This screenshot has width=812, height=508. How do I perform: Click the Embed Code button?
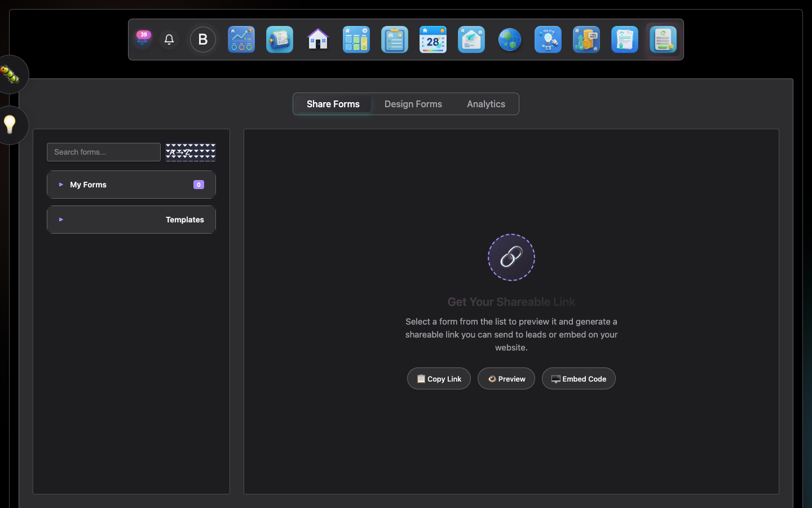point(579,379)
